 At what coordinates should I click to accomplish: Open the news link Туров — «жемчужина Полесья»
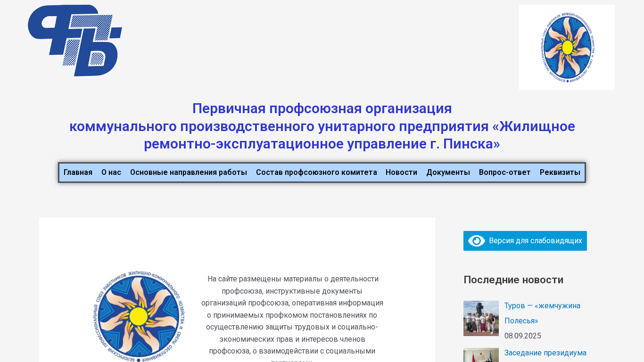click(542, 313)
